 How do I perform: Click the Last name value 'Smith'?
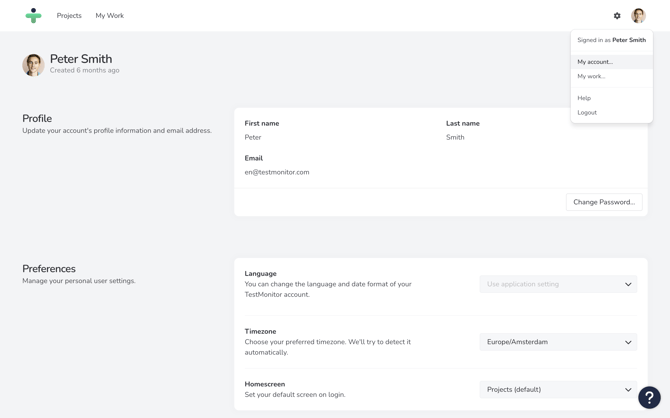tap(455, 138)
